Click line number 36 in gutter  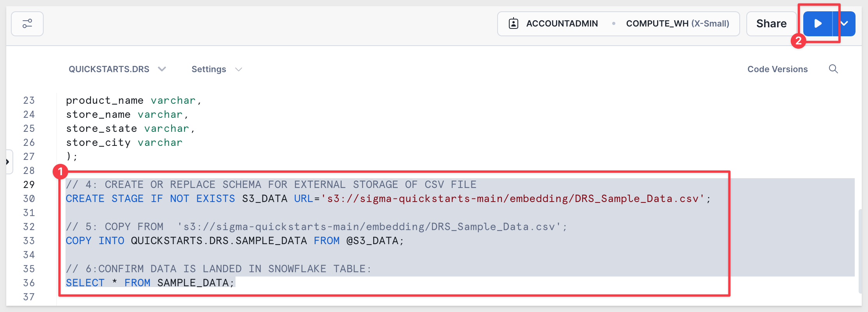(x=29, y=283)
